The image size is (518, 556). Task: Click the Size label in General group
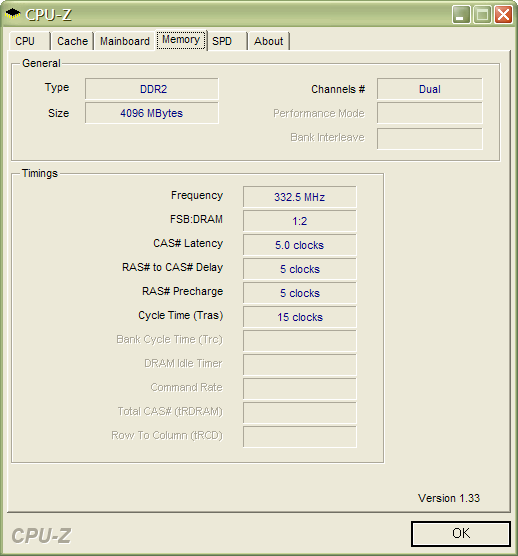click(x=59, y=113)
